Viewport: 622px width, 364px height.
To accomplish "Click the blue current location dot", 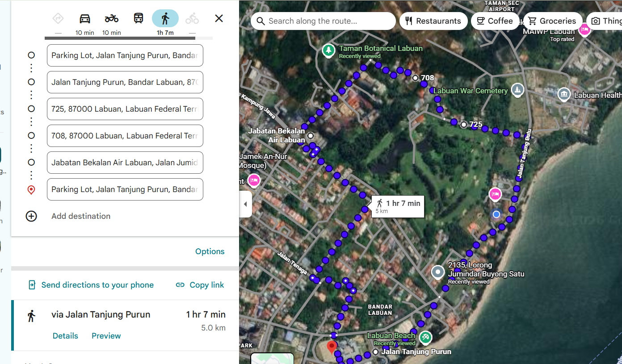I will click(496, 214).
